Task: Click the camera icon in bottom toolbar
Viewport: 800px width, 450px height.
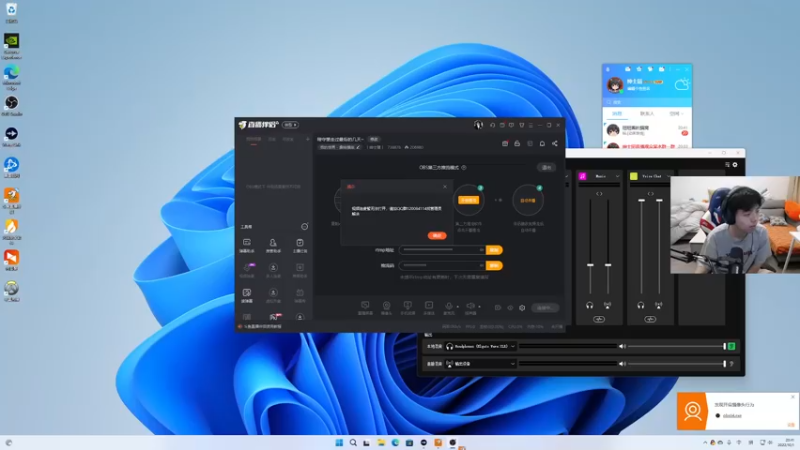Action: pyautogui.click(x=386, y=306)
